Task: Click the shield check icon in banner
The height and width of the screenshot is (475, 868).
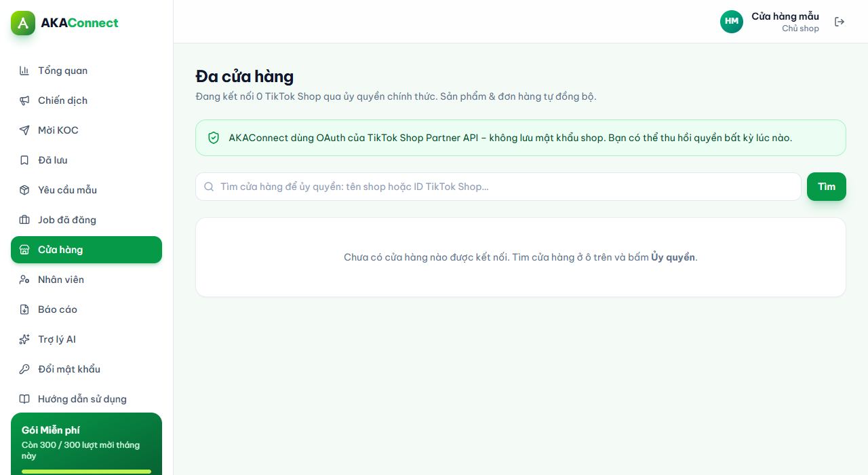Action: 214,138
